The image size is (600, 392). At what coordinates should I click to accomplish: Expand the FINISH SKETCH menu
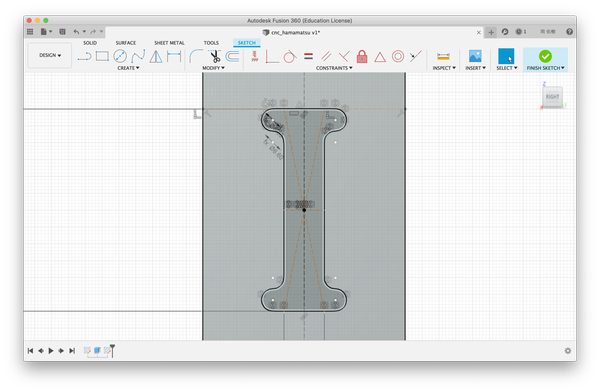(x=546, y=68)
